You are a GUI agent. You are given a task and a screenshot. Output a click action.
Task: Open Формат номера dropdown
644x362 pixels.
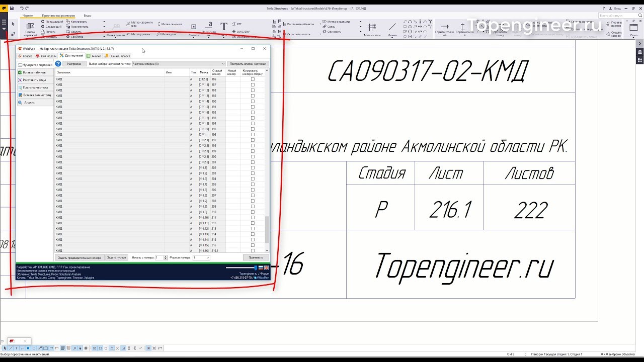coord(201,257)
